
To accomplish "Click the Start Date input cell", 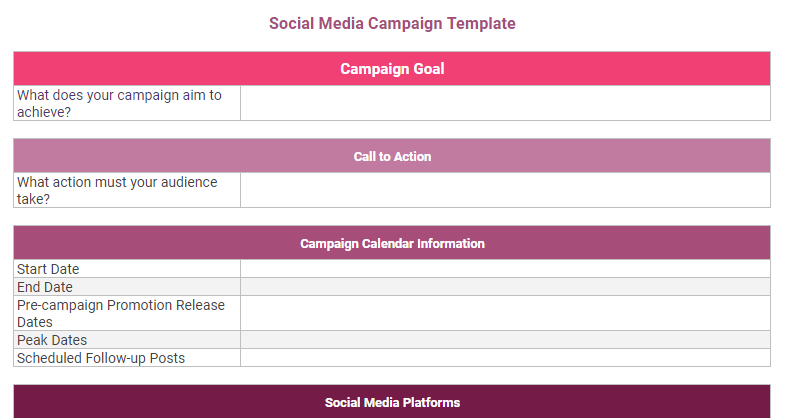I will tap(505, 269).
